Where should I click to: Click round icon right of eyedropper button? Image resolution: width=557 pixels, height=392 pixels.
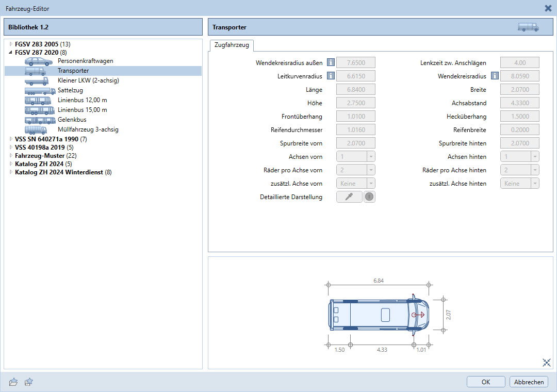coord(369,197)
